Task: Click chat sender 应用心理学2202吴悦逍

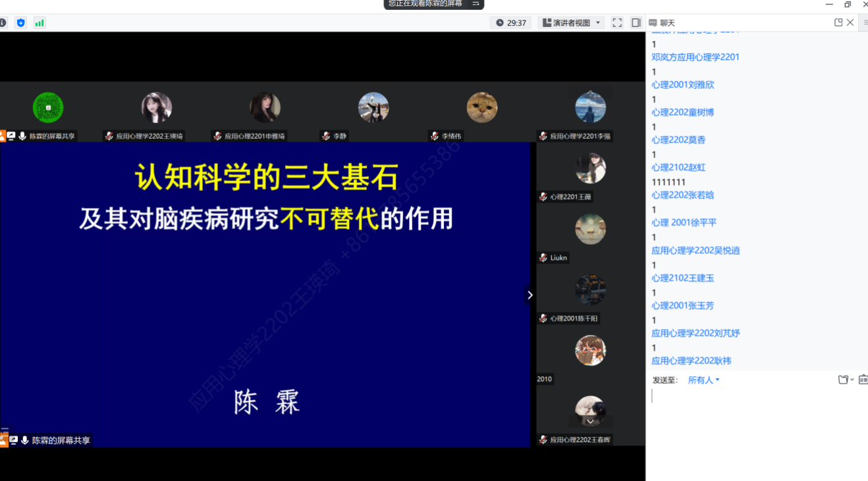Action: [x=695, y=251]
